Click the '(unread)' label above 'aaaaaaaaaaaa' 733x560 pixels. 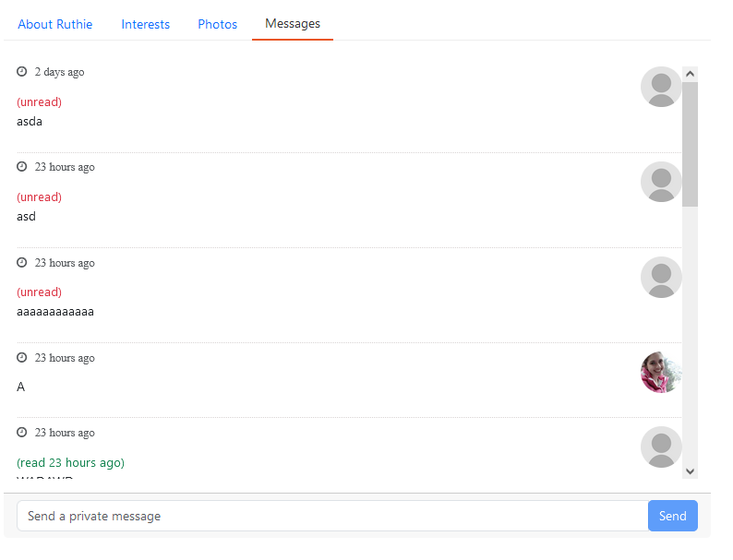(40, 292)
